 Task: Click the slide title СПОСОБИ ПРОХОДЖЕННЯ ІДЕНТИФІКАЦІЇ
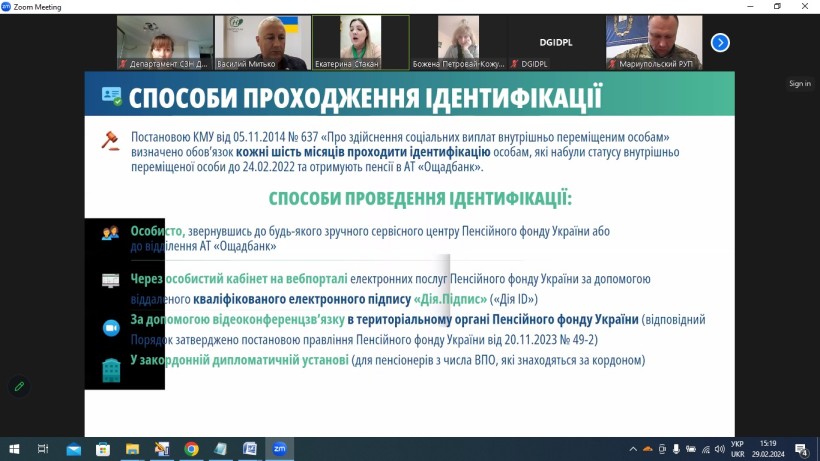pyautogui.click(x=366, y=97)
